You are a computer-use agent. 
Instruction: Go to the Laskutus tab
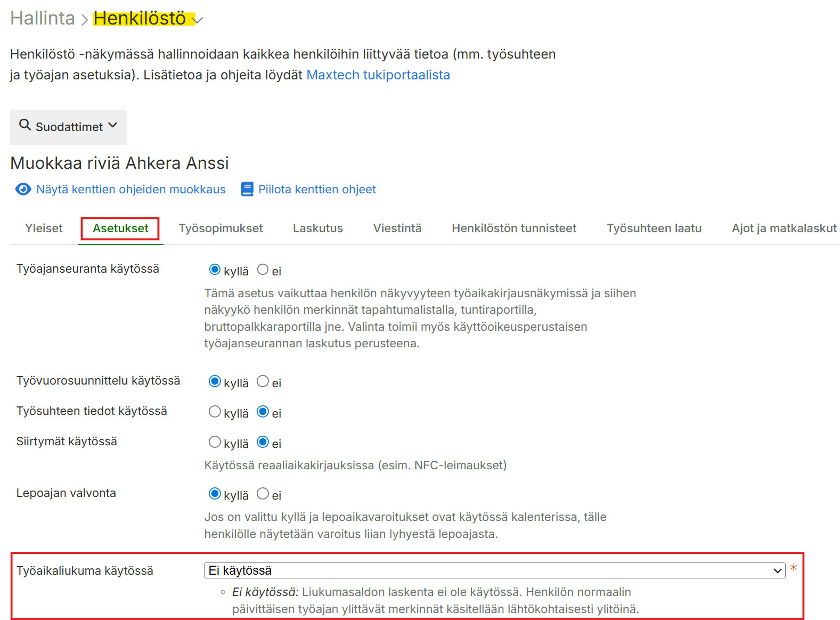(317, 229)
